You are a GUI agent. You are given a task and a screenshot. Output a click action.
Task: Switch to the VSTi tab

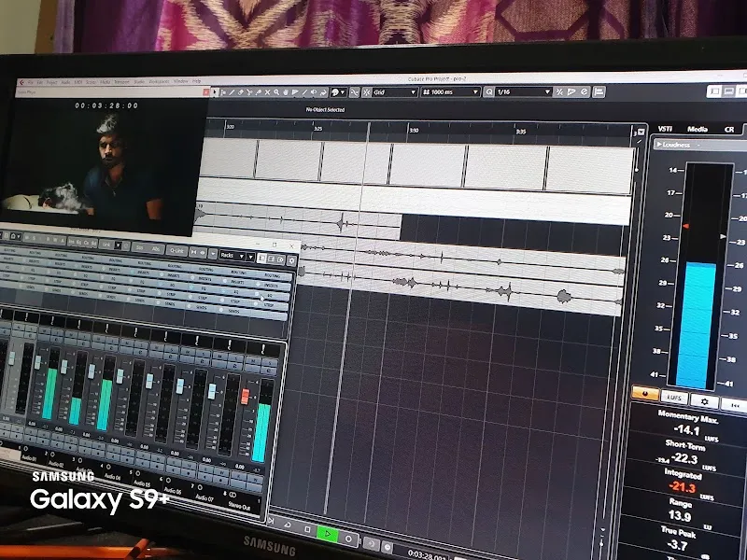click(665, 129)
